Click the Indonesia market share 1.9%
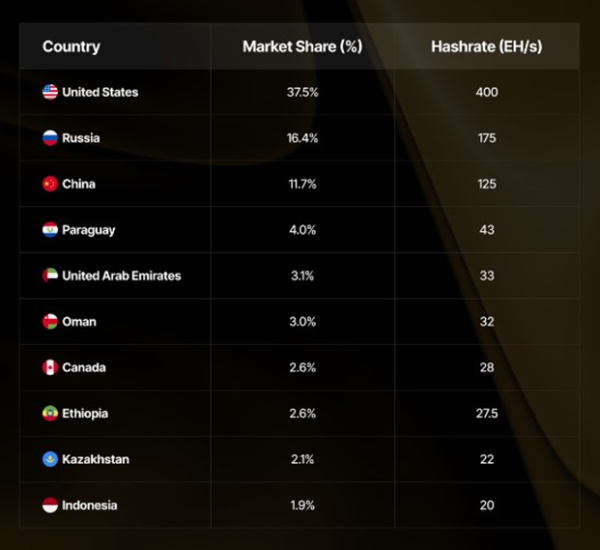Image resolution: width=600 pixels, height=550 pixels. tap(301, 505)
